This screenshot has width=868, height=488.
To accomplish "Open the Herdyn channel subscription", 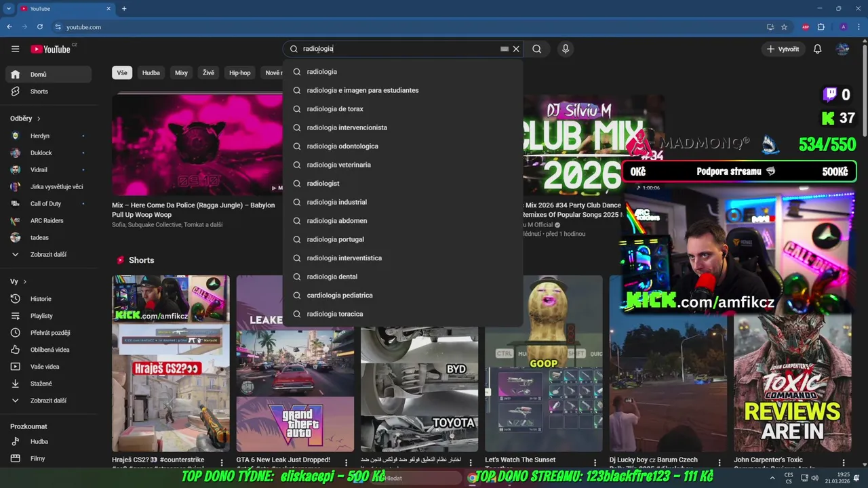I will point(47,136).
